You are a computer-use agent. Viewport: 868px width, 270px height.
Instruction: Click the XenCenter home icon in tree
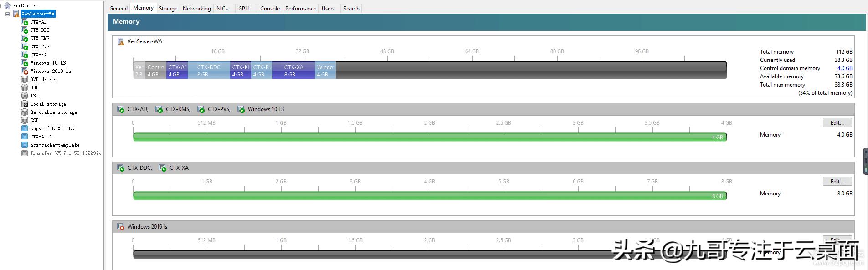point(7,5)
